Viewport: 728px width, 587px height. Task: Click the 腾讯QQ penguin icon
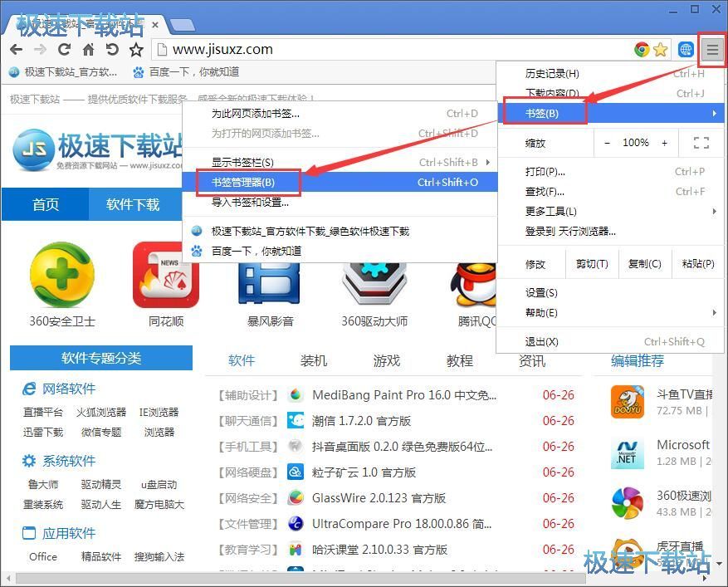coord(473,284)
